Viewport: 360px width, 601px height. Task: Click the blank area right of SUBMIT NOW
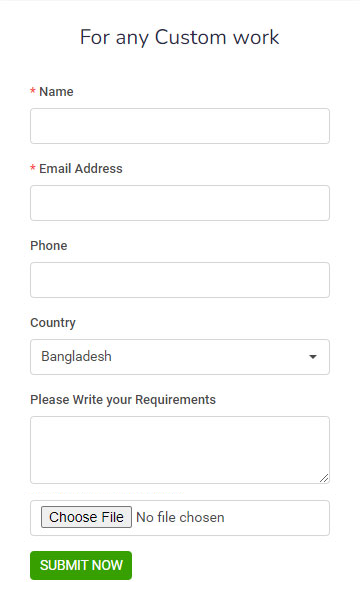[230, 565]
